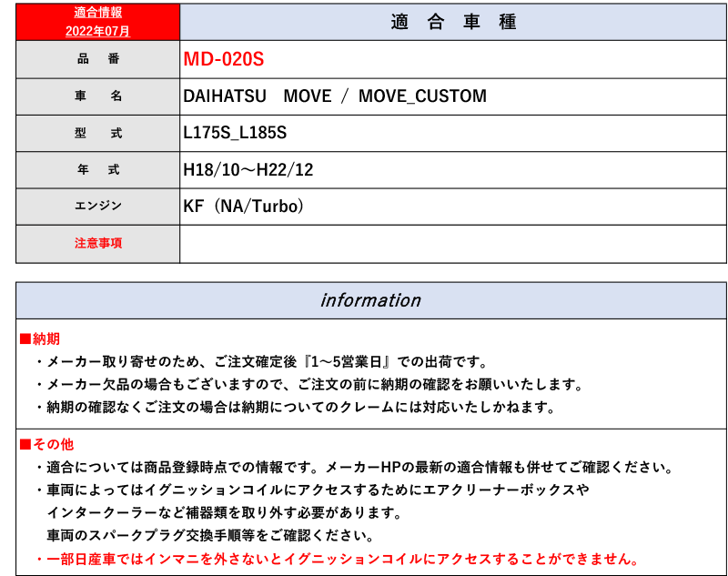Select the ■納期 heading
The image size is (728, 576).
(40, 339)
